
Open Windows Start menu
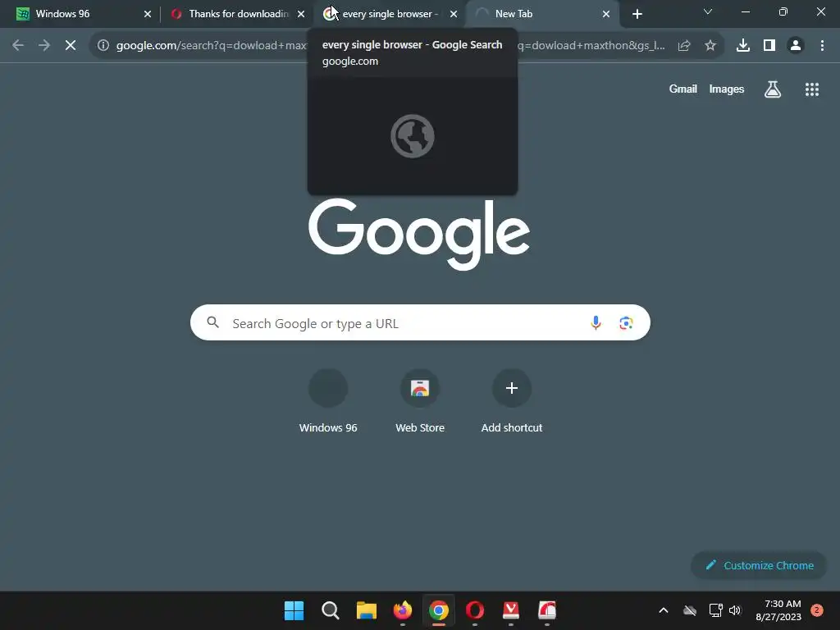294,610
